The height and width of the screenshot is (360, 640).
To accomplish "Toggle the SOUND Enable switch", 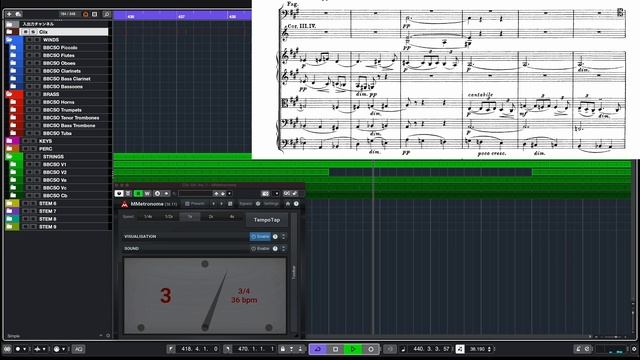I will (260, 248).
